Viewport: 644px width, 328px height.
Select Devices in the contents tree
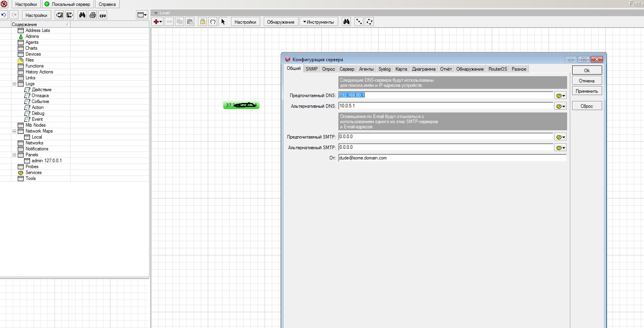coord(33,54)
